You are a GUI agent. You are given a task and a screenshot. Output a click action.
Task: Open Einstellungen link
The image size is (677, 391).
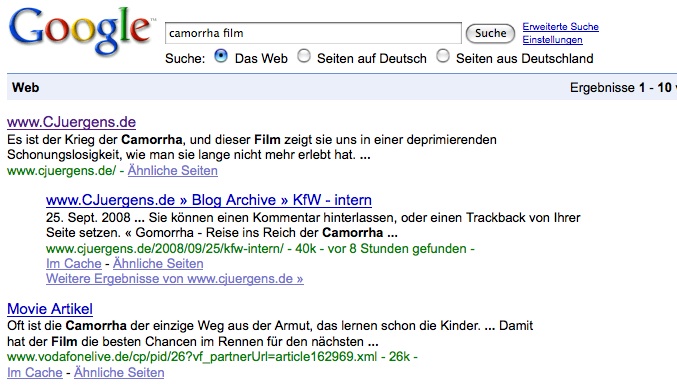click(x=552, y=40)
